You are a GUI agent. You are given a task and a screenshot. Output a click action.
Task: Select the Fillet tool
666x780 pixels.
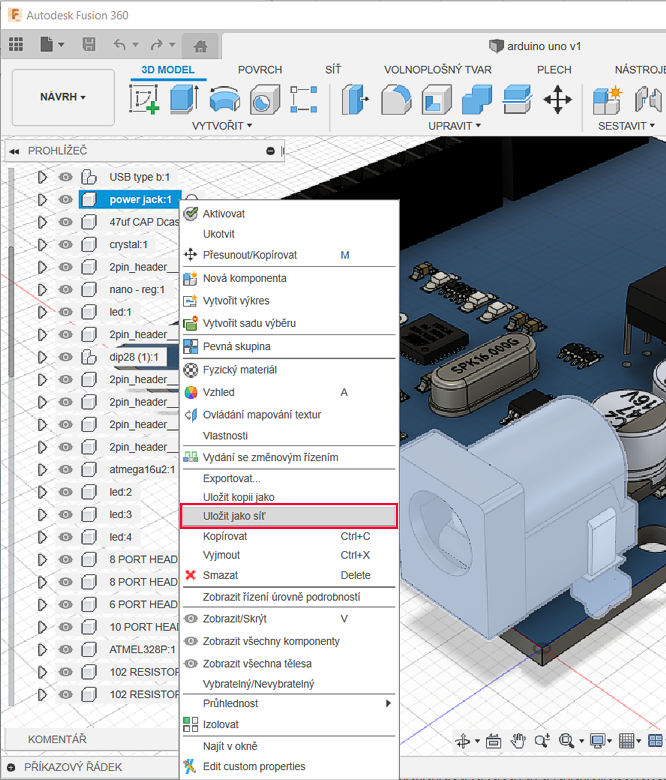396,98
